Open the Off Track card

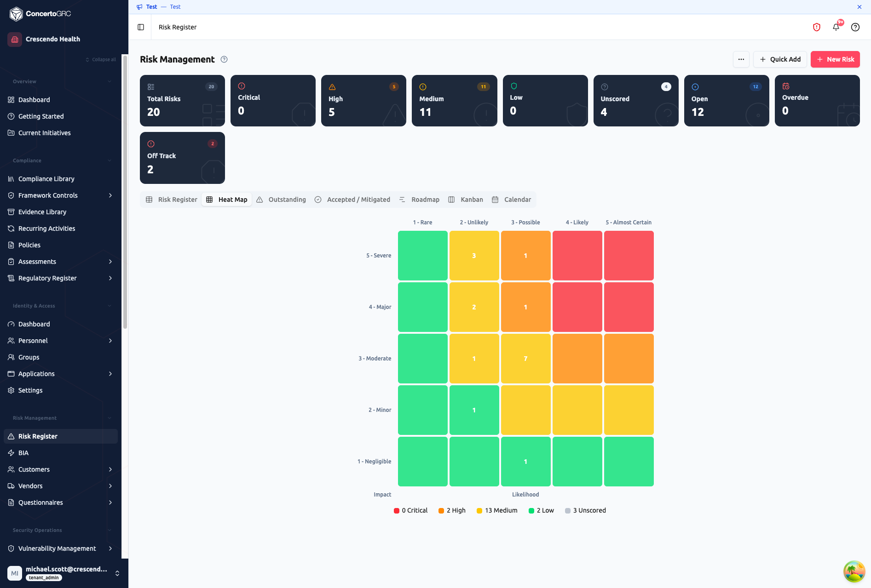pos(182,158)
